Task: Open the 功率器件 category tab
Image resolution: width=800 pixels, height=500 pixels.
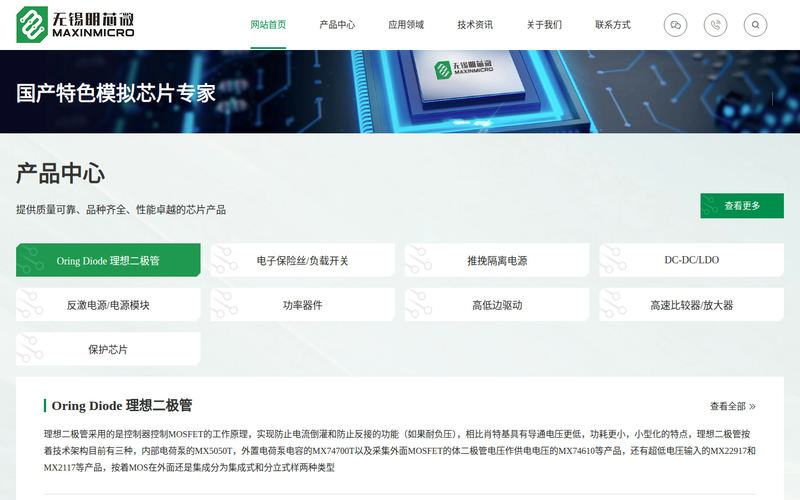Action: pyautogui.click(x=303, y=305)
